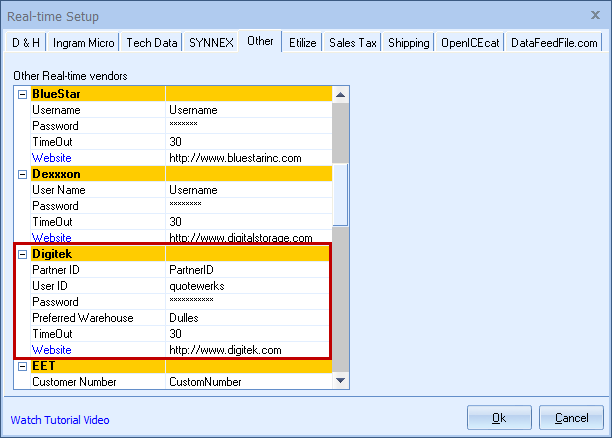Switch to the Sales Tax tab
The width and height of the screenshot is (612, 438).
pyautogui.click(x=352, y=42)
